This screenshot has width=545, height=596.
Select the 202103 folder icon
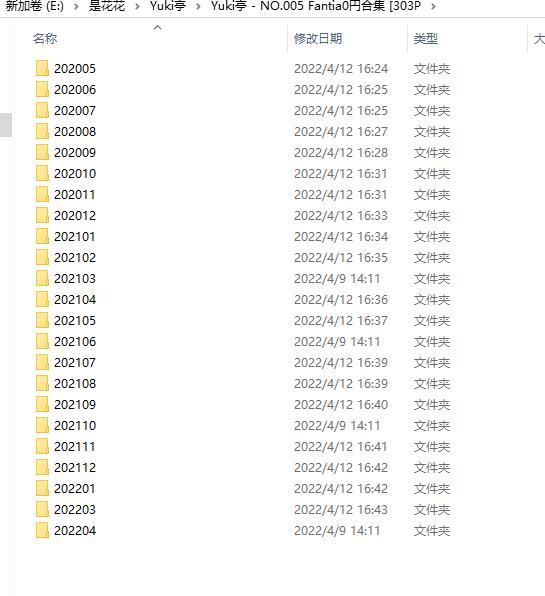coord(42,279)
